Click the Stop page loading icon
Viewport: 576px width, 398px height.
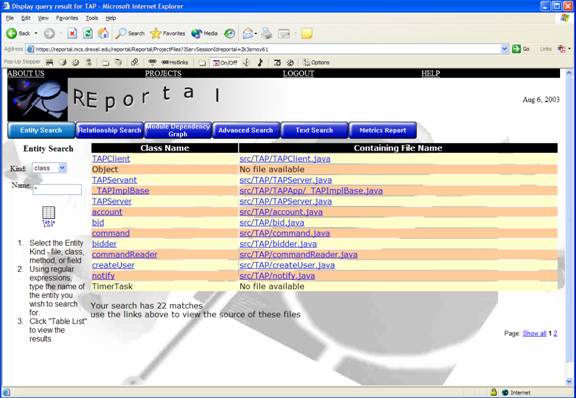coord(72,33)
